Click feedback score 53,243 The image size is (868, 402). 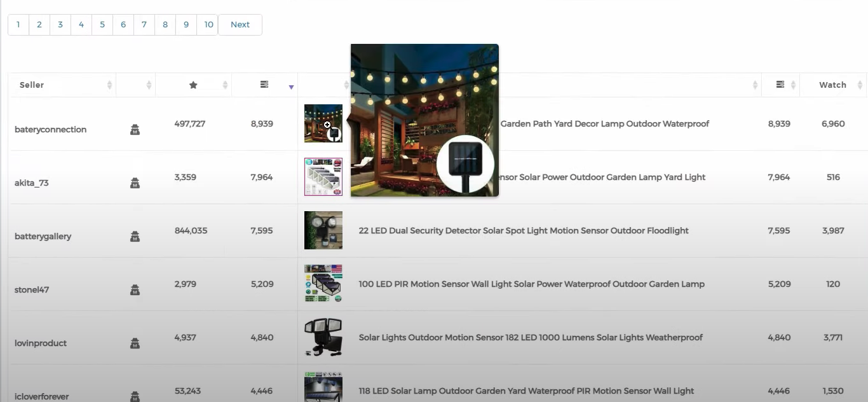187,391
